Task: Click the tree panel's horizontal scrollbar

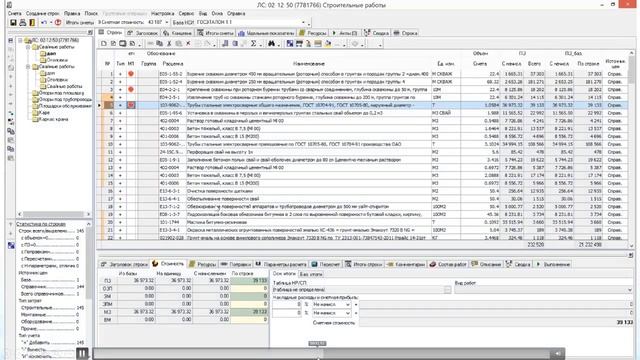Action: coord(54,214)
